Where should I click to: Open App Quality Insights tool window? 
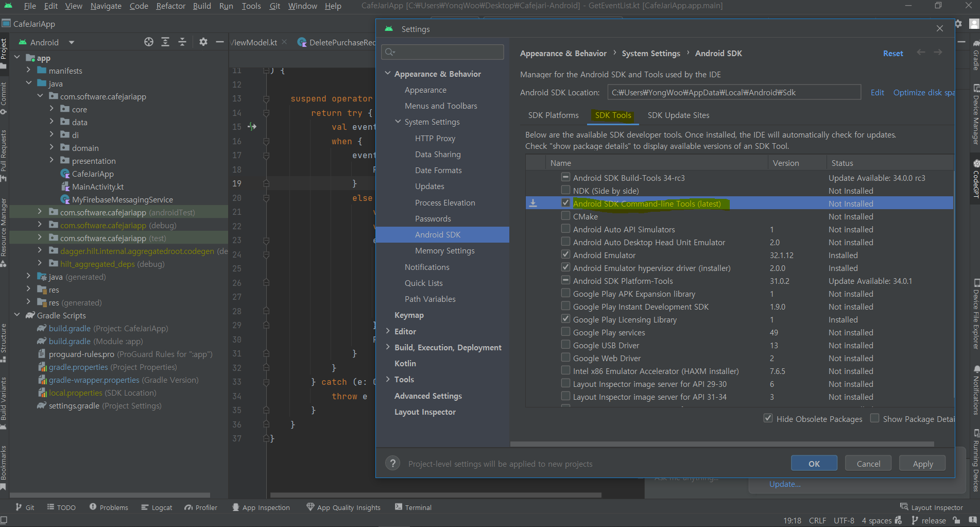click(x=343, y=507)
